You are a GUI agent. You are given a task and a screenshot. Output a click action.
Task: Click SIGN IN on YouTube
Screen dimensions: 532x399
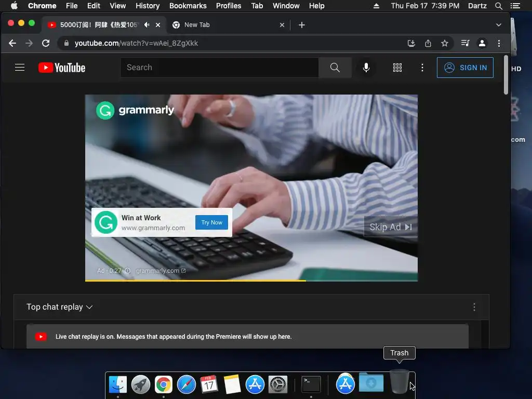(465, 68)
